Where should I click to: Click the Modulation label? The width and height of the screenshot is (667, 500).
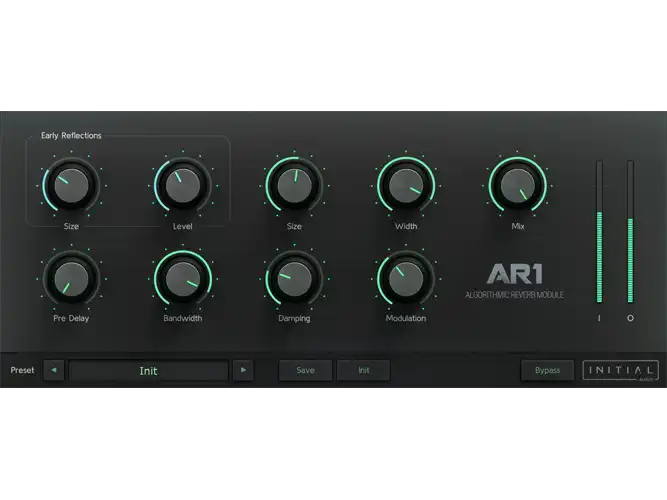pyautogui.click(x=406, y=318)
